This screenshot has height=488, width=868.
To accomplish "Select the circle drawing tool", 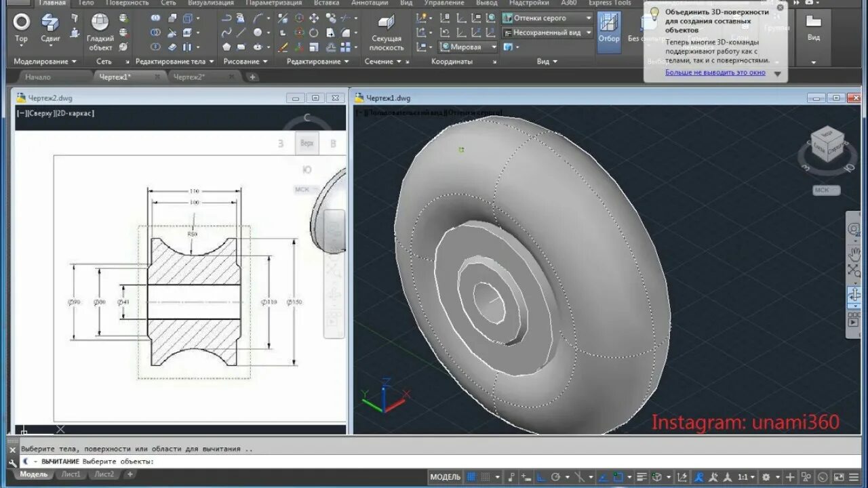I will click(258, 32).
